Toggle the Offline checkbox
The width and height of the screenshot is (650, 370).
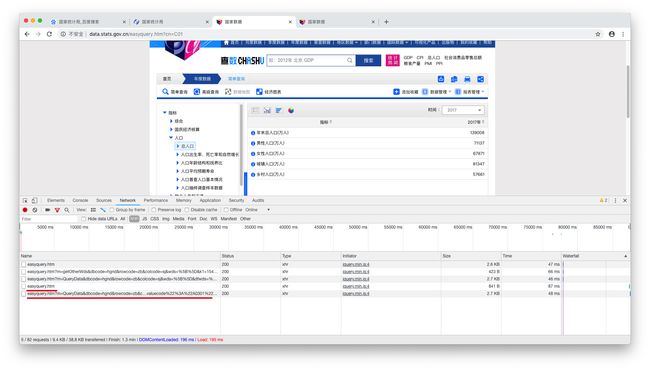tap(226, 210)
